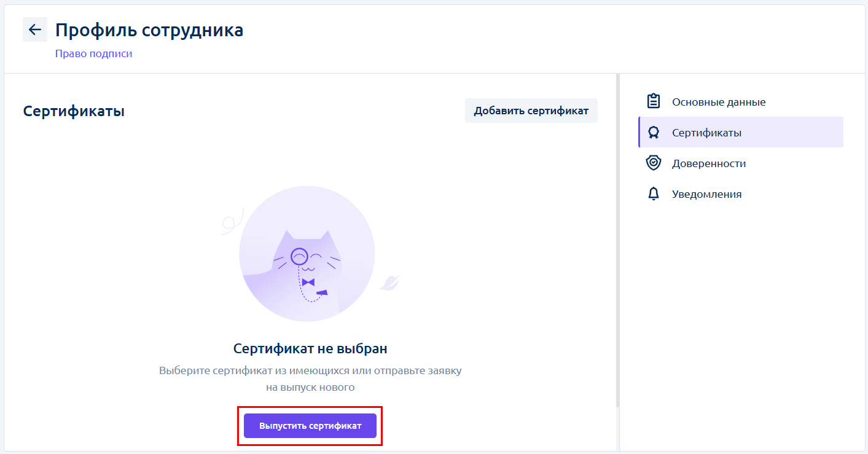Viewport: 868px width, 454px height.
Task: Click the clipboard icon for Основные данные
Action: pyautogui.click(x=654, y=101)
